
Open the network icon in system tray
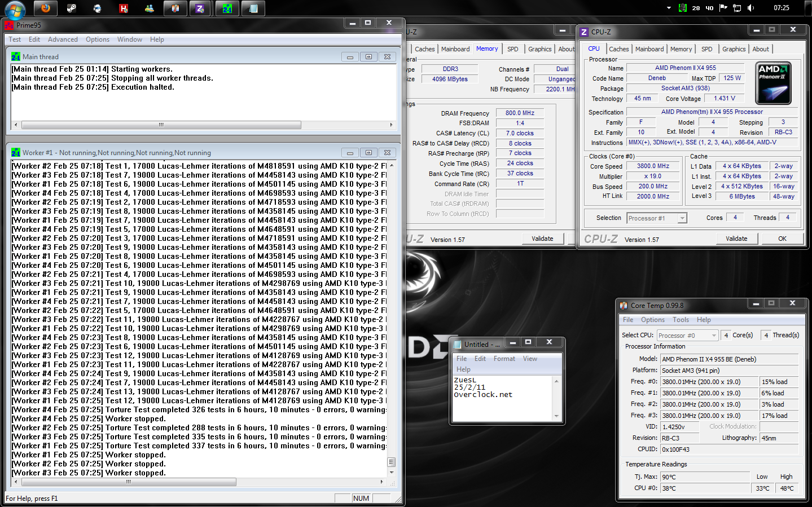[737, 8]
